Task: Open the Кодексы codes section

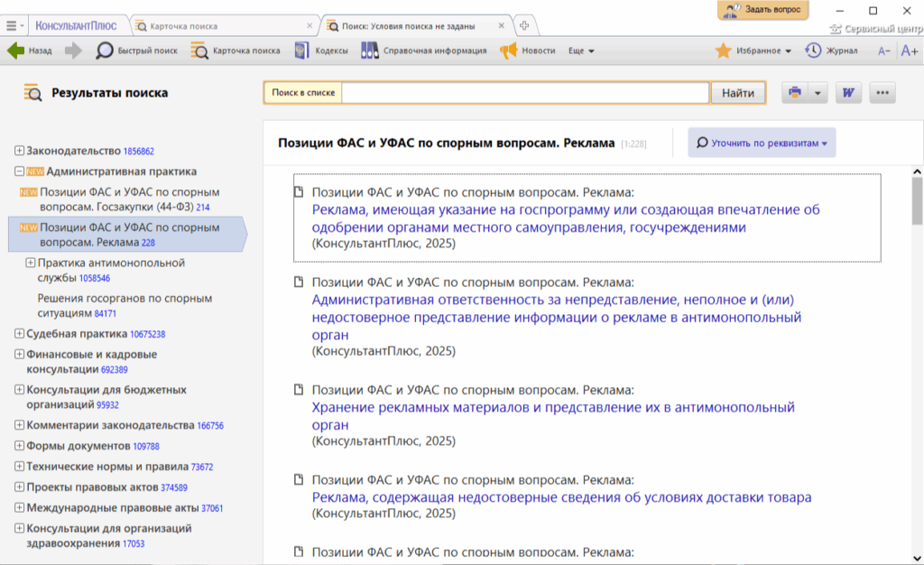Action: 321,51
